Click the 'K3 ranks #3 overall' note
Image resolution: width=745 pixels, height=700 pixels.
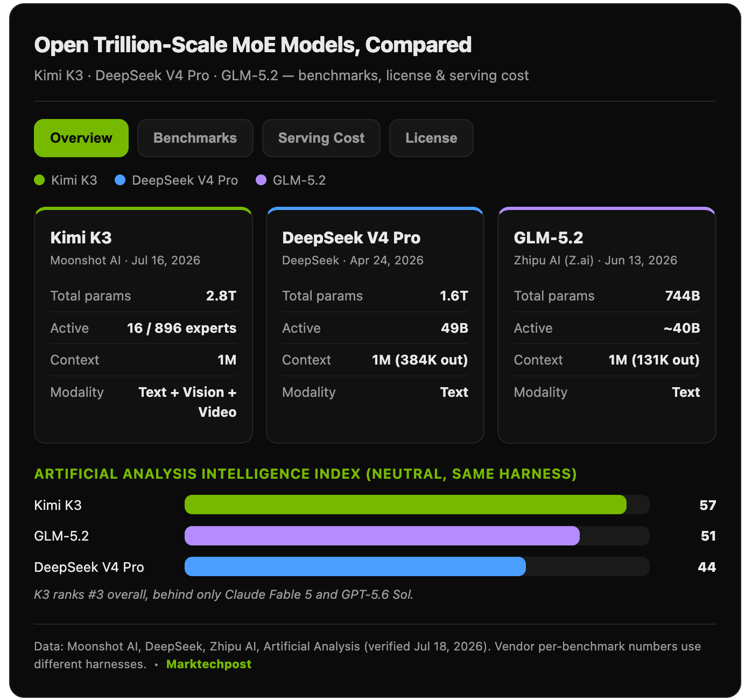point(223,594)
